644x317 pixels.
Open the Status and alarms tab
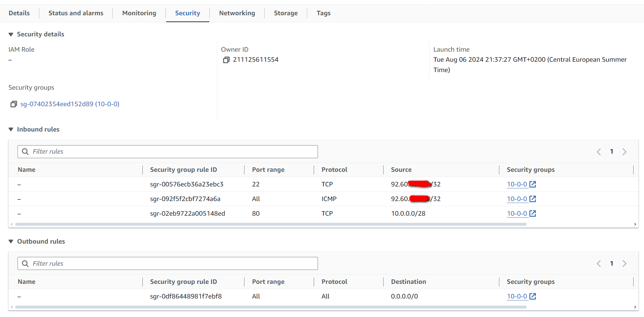[x=76, y=13]
